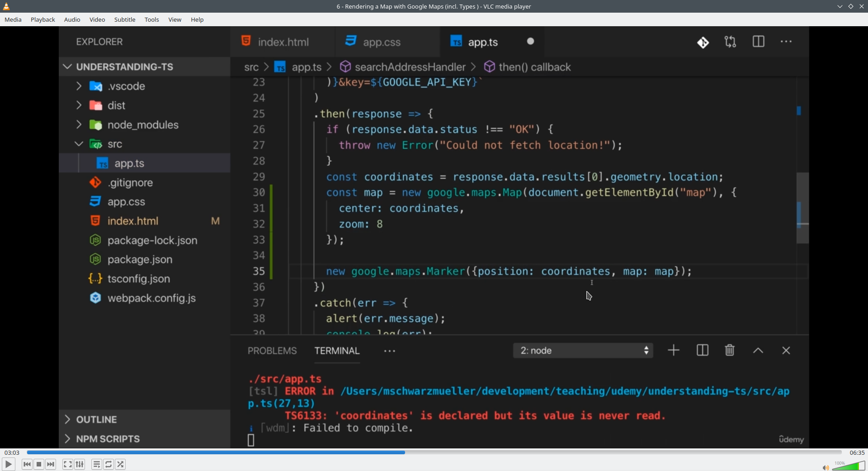
Task: Collapse the src folder
Action: point(145,144)
